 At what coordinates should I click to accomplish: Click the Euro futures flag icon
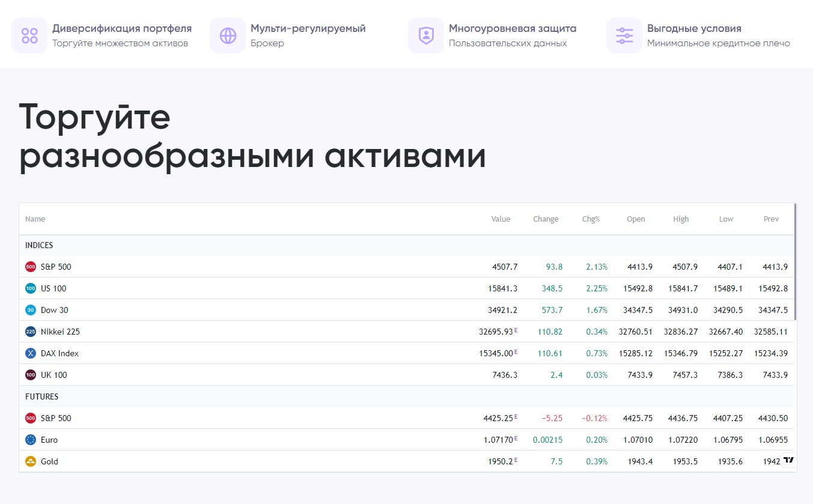point(31,440)
